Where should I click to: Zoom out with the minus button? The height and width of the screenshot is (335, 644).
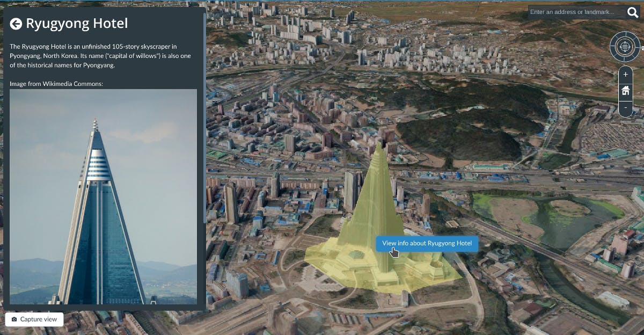click(625, 108)
